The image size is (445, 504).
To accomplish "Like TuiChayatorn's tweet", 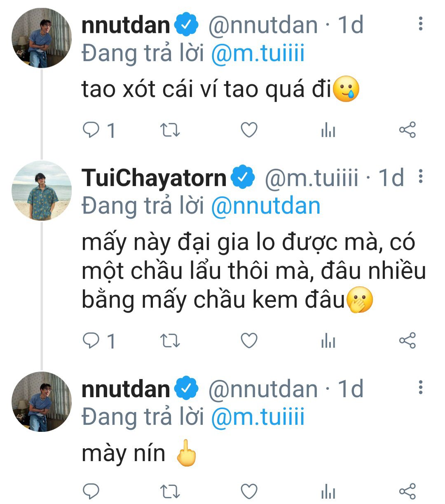I will [x=249, y=341].
